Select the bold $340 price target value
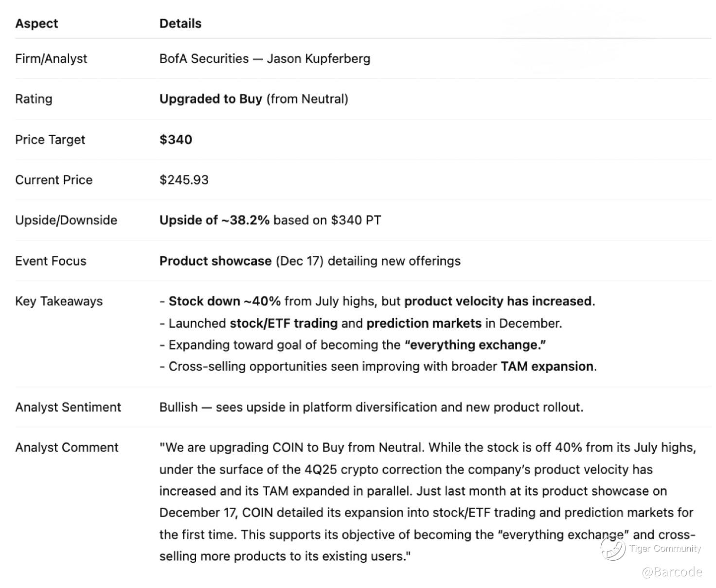Viewport: 716px width, 588px height. (176, 140)
